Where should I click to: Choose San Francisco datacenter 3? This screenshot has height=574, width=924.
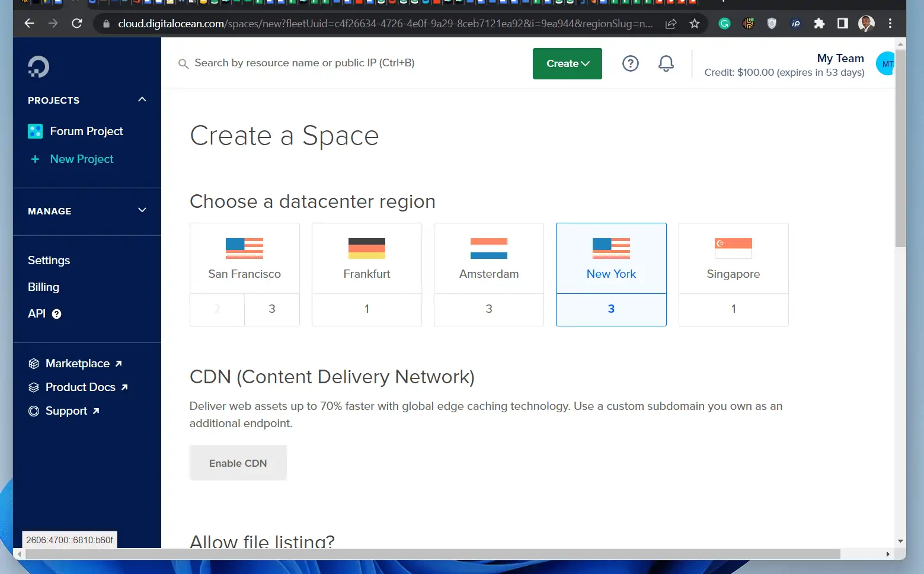[272, 309]
